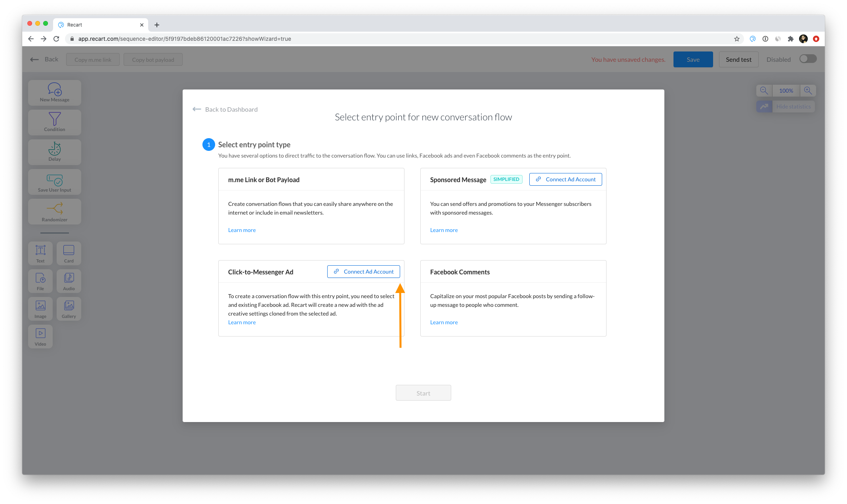Click Copy m.me link
The image size is (847, 504).
[93, 60]
